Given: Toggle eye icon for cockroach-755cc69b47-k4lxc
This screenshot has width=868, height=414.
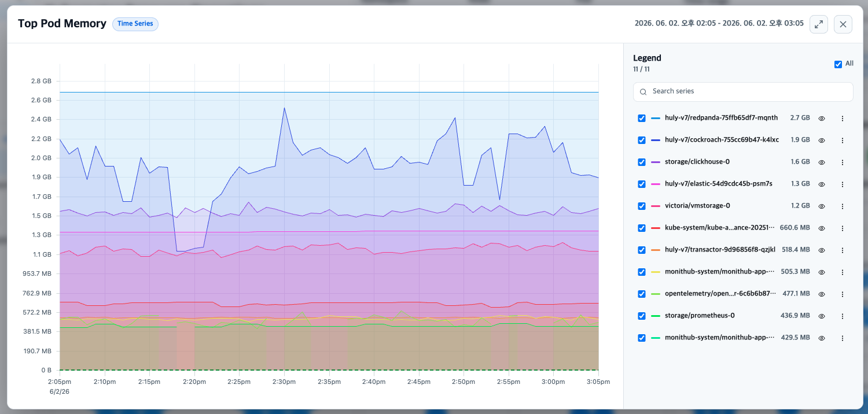Looking at the screenshot, I should coord(822,141).
